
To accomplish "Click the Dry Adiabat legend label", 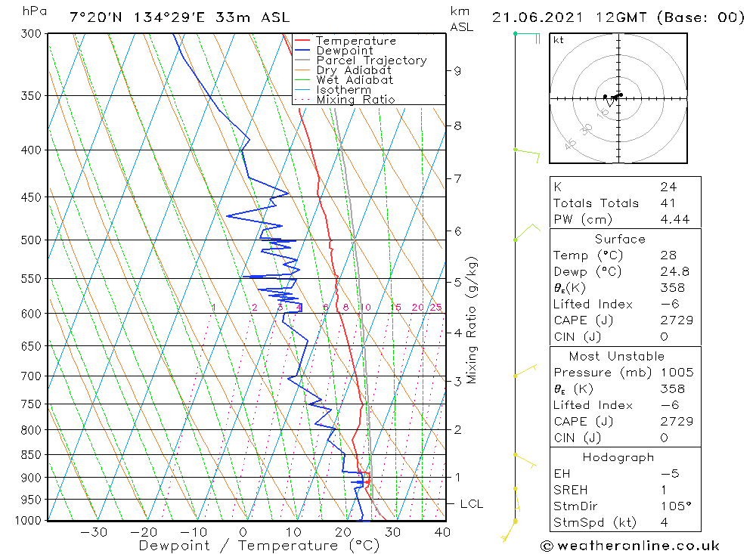I will (x=353, y=70).
